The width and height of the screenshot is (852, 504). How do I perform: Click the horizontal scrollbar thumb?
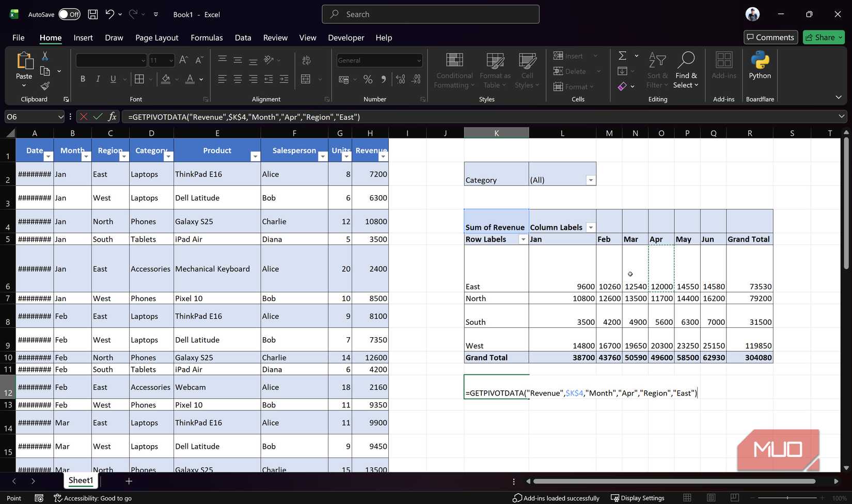pos(674,481)
